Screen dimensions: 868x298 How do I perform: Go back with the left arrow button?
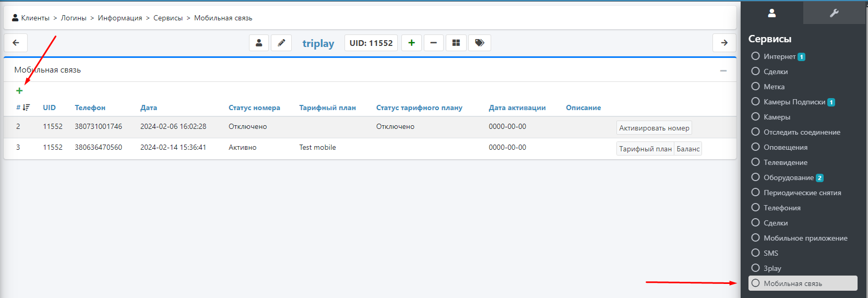click(16, 43)
